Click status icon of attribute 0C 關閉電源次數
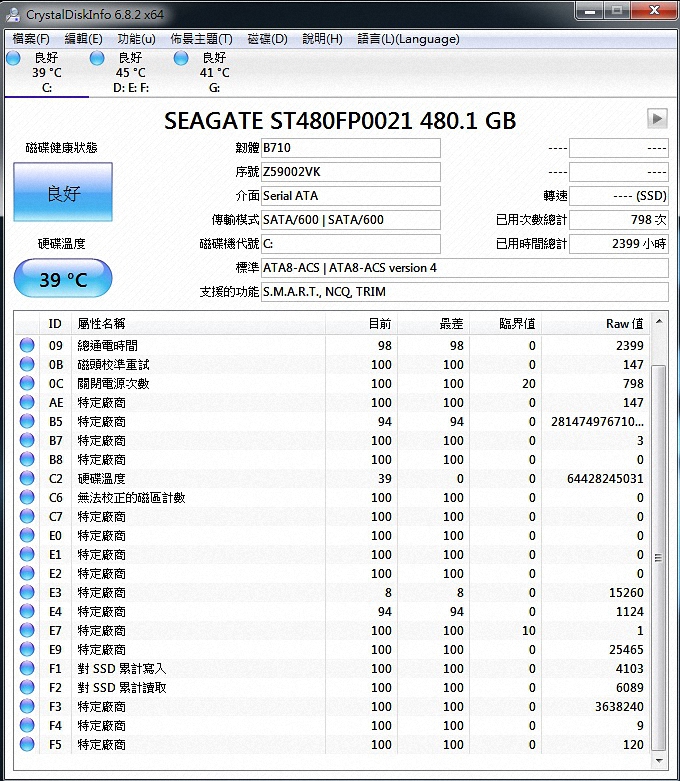This screenshot has height=781, width=680. [x=27, y=383]
